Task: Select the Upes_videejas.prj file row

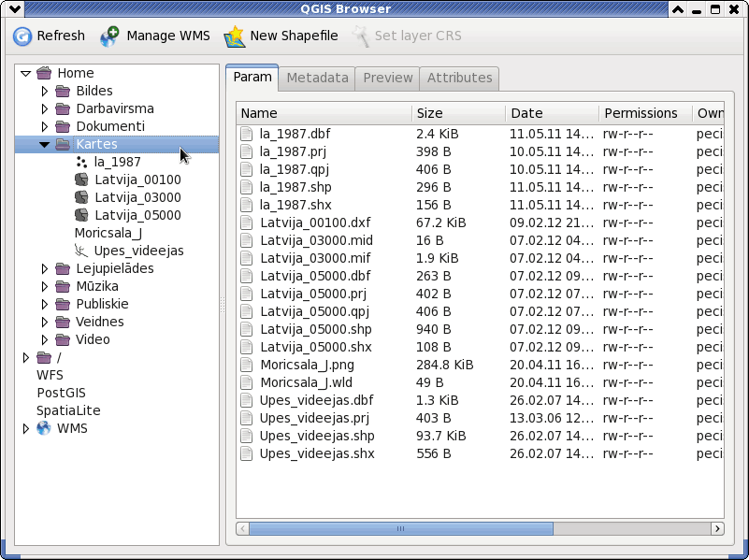Action: point(480,418)
